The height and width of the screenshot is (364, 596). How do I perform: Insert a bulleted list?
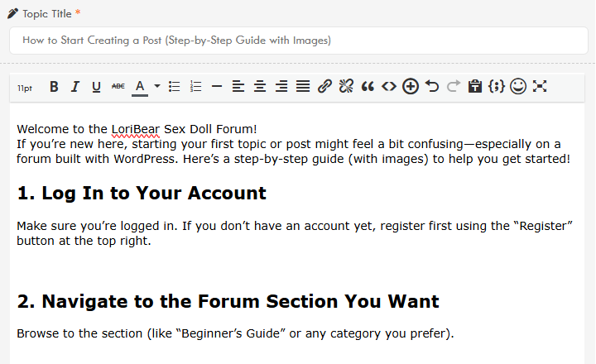pos(174,86)
